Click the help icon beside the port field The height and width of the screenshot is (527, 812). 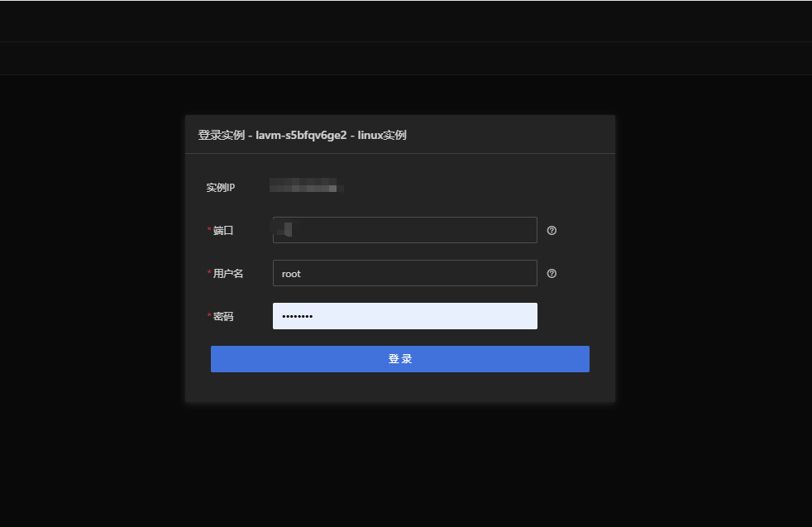coord(552,231)
